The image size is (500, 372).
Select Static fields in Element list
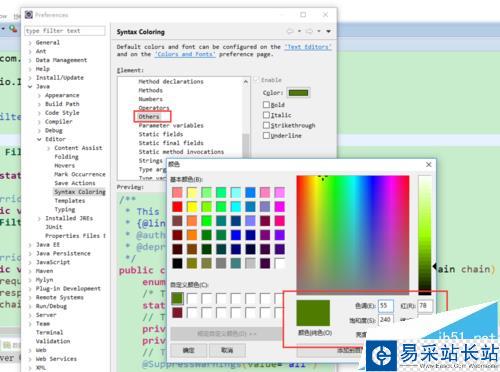tap(161, 134)
